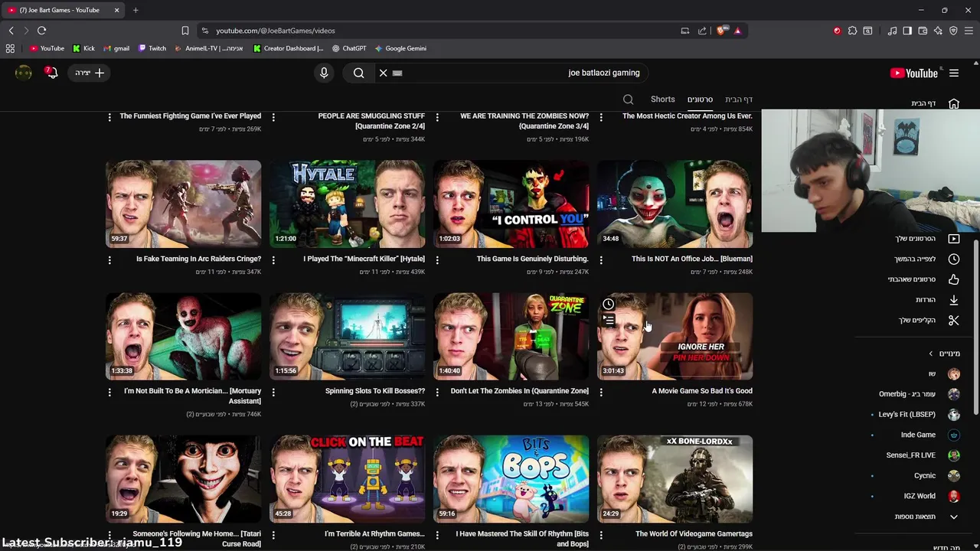Viewport: 980px width, 551px height.
Task: Open הורדות downloads in sidebar
Action: point(937,300)
